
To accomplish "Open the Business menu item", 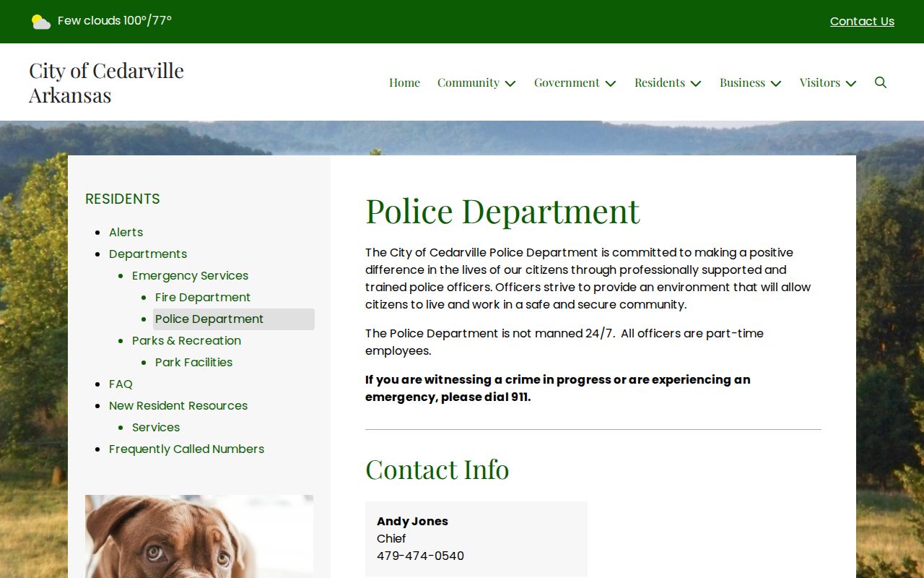I will [742, 82].
